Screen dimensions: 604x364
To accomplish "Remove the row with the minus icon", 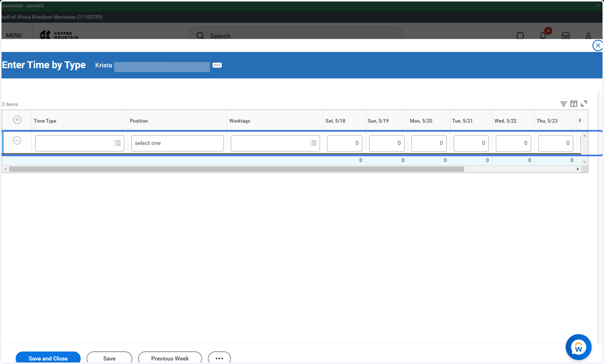I will 17,140.
